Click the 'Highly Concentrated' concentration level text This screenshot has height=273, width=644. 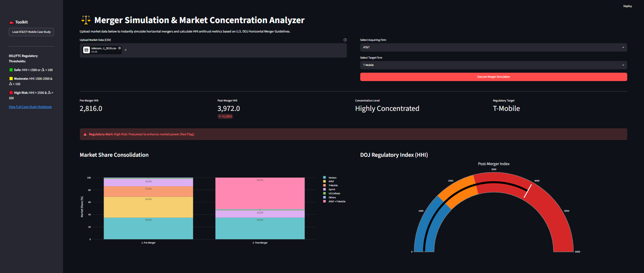pos(387,109)
